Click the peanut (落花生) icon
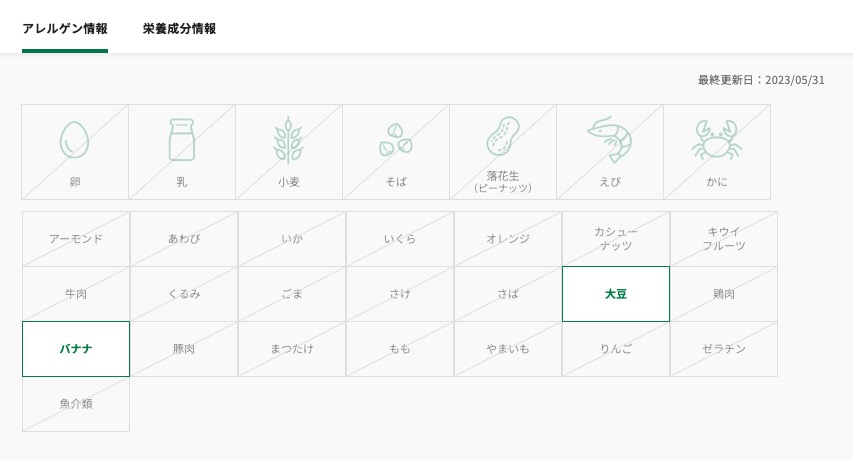This screenshot has width=853, height=460. [503, 136]
